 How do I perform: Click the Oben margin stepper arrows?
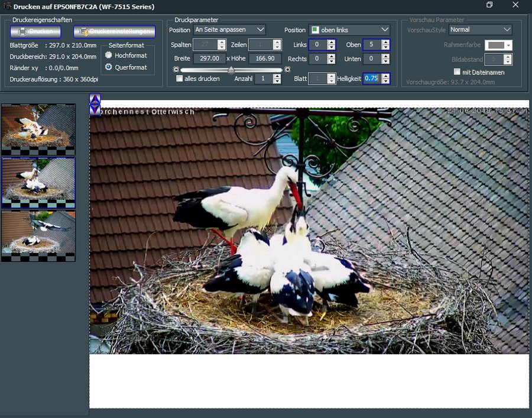click(385, 44)
